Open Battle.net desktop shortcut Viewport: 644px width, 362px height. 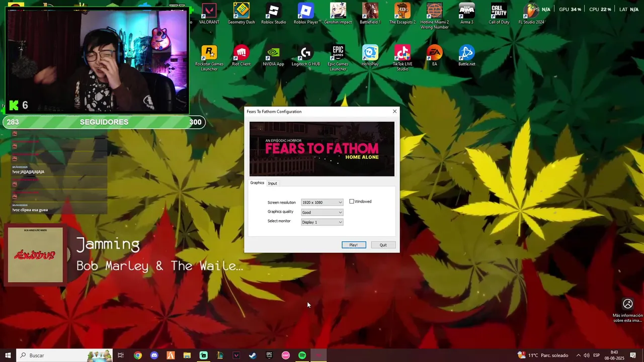pos(467,56)
